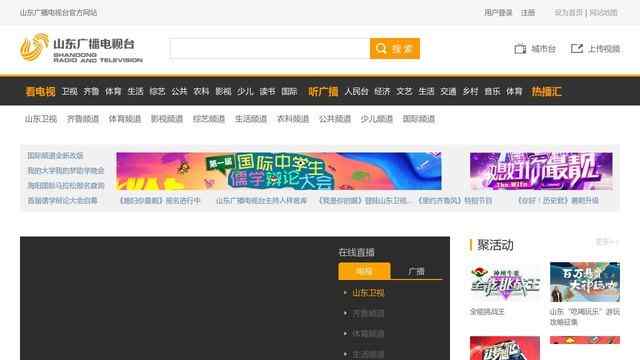
Task: Open 齐鲁频道 in the channel sub-navigation row
Action: pos(83,119)
